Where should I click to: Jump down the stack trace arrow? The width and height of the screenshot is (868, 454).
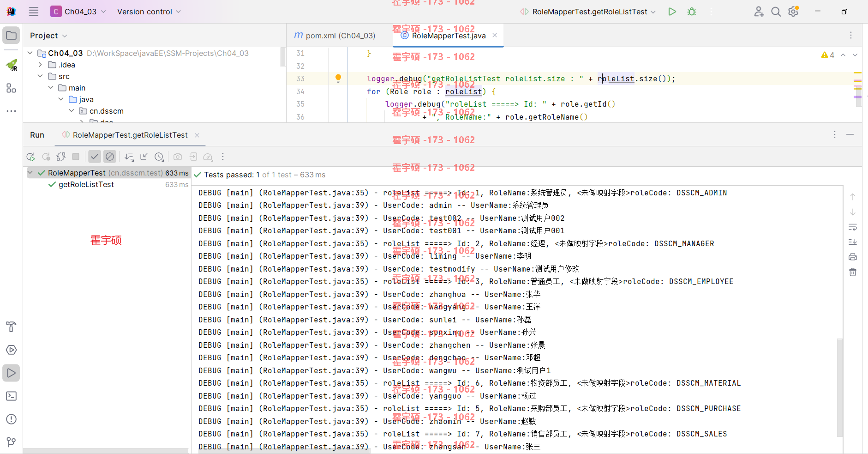point(853,212)
